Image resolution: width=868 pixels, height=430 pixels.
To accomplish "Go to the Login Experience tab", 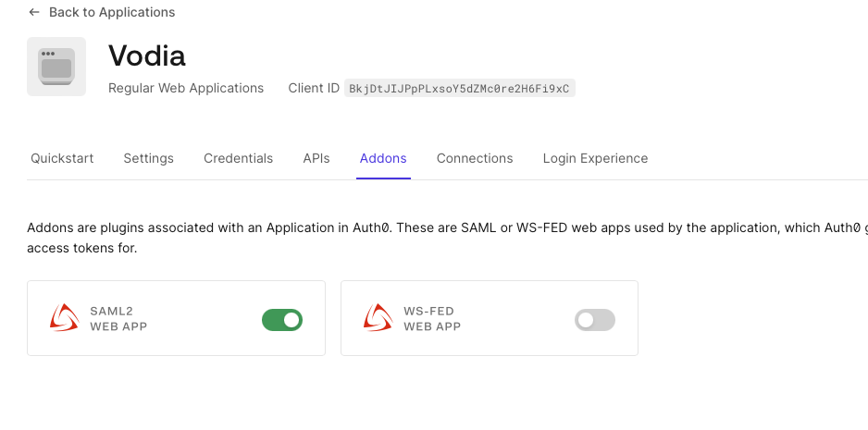I will coord(595,158).
